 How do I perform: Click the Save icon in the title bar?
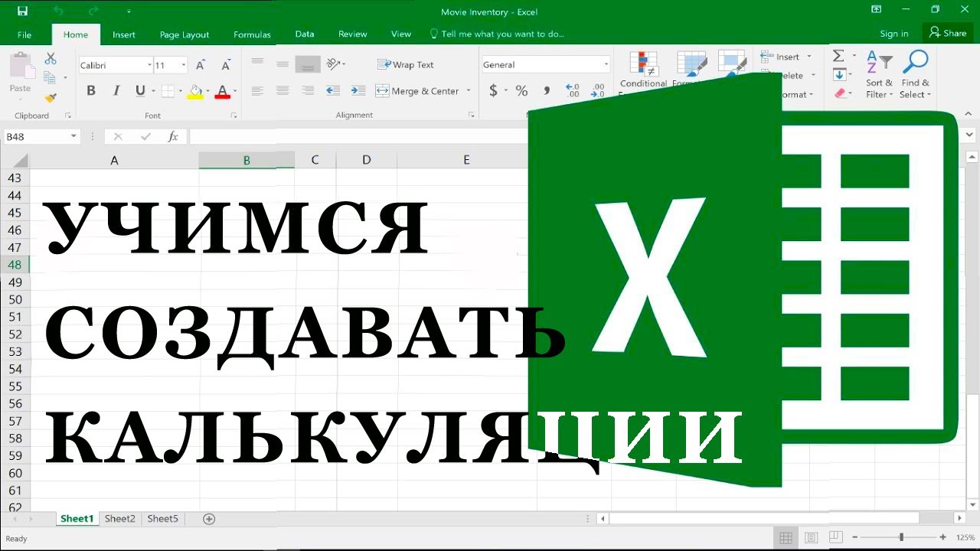click(22, 11)
